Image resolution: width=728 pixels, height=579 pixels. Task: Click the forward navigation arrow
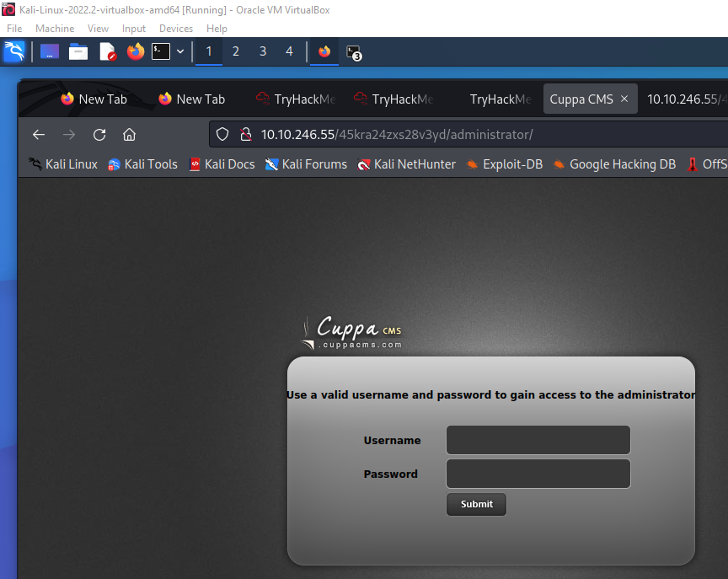(x=69, y=135)
